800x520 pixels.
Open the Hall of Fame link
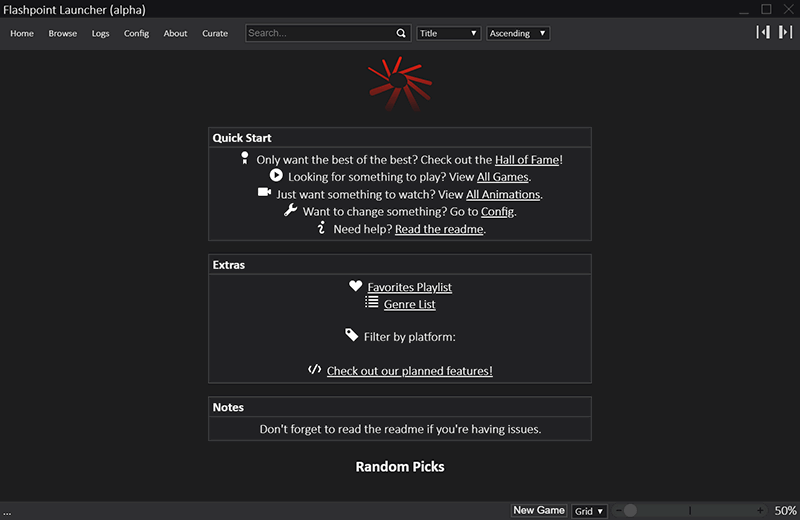(527, 160)
